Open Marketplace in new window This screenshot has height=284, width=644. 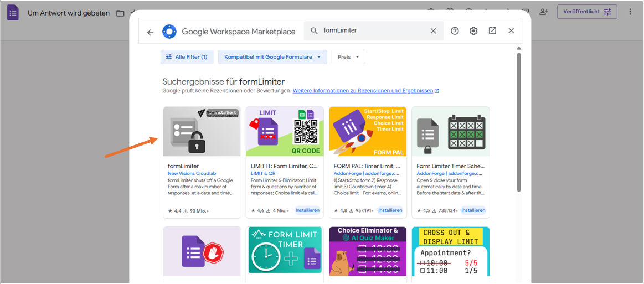[492, 31]
